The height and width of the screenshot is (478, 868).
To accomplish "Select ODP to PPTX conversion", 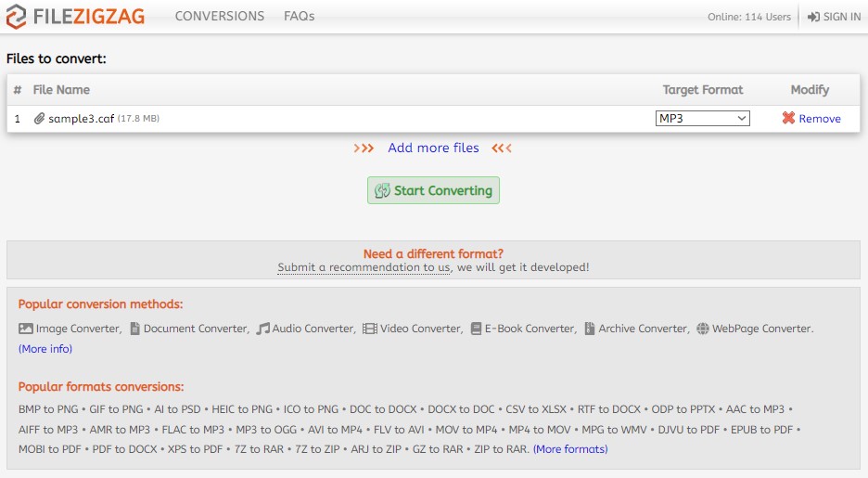I will click(683, 409).
